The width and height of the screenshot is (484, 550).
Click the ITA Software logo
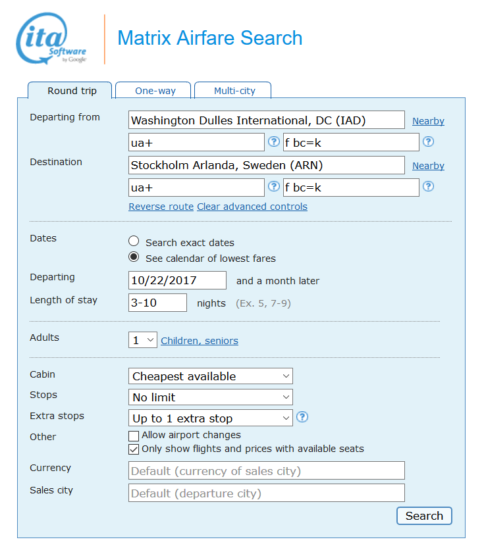(x=51, y=39)
